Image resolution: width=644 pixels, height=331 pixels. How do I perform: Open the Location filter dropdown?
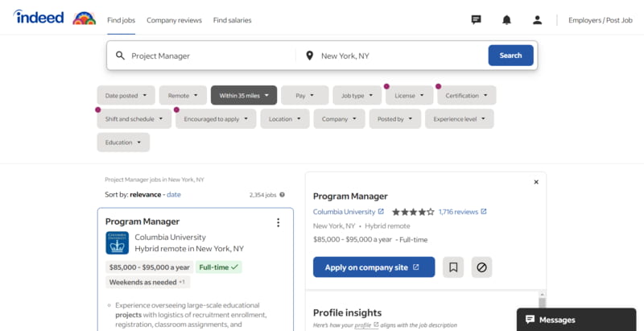click(x=285, y=119)
